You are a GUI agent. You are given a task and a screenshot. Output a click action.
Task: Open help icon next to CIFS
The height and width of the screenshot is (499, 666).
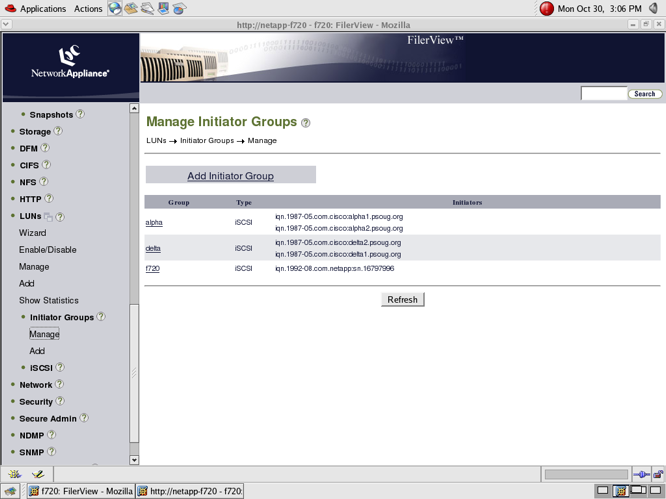[46, 164]
